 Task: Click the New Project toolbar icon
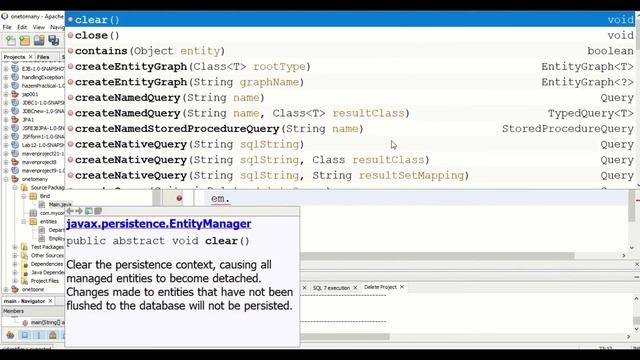24,40
